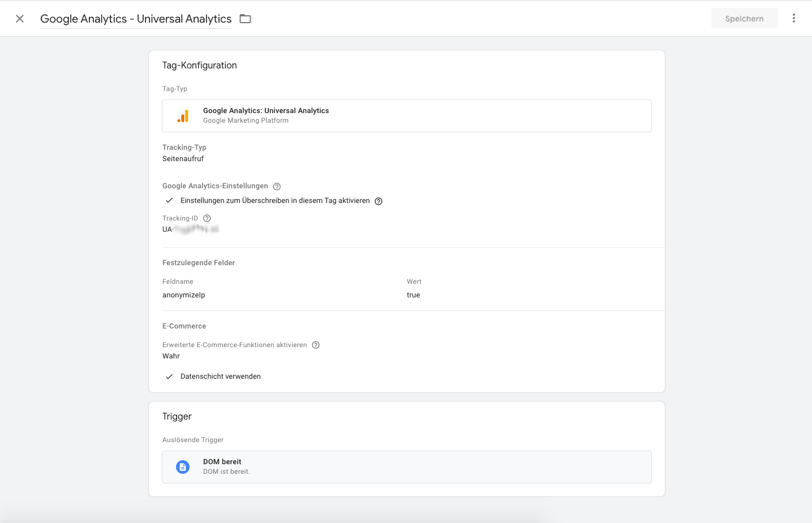The width and height of the screenshot is (812, 523).
Task: Click the Wahr value under E-Commerce
Action: coord(171,356)
